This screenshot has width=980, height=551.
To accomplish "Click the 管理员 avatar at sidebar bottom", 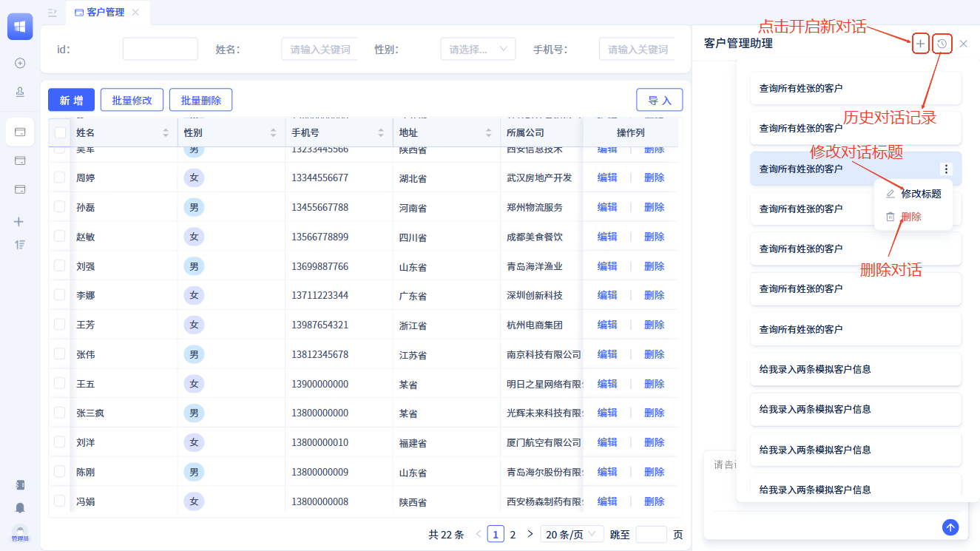I will click(20, 533).
